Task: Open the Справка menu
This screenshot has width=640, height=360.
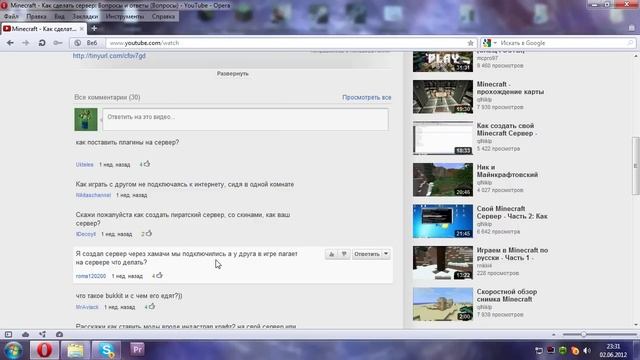Action: (163, 16)
